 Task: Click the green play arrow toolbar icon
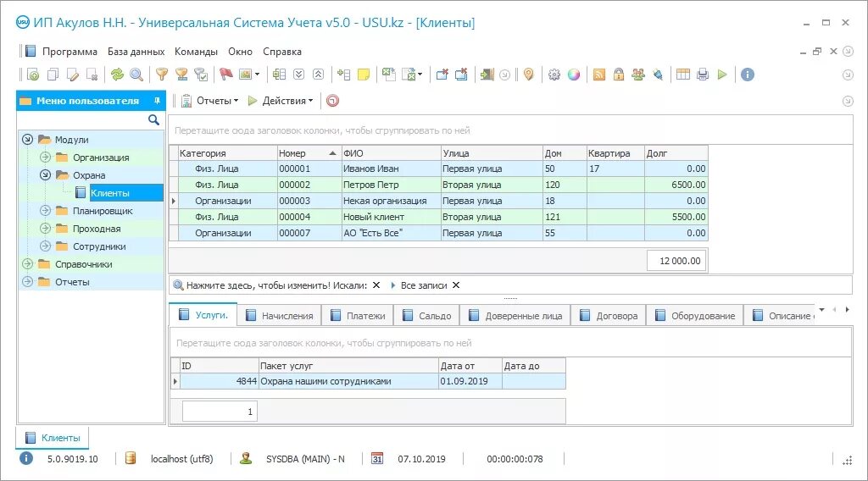(x=722, y=75)
